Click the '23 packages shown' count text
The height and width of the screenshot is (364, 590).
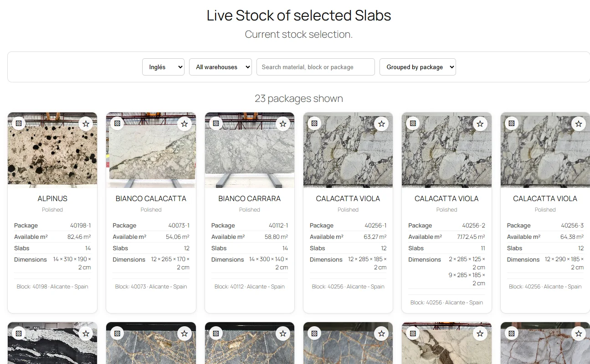[299, 99]
